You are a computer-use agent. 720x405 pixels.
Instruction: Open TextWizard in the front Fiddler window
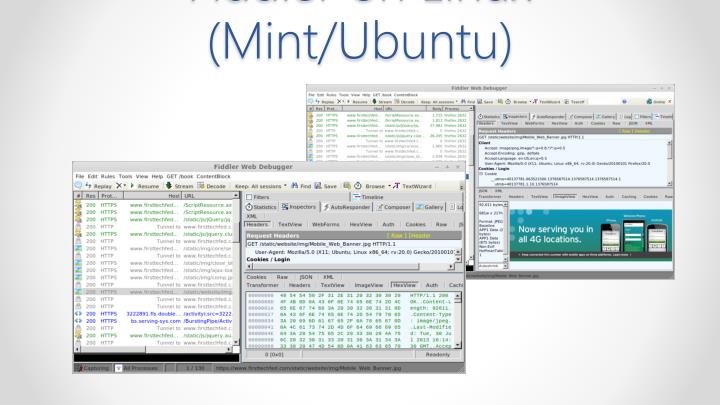[x=412, y=186]
